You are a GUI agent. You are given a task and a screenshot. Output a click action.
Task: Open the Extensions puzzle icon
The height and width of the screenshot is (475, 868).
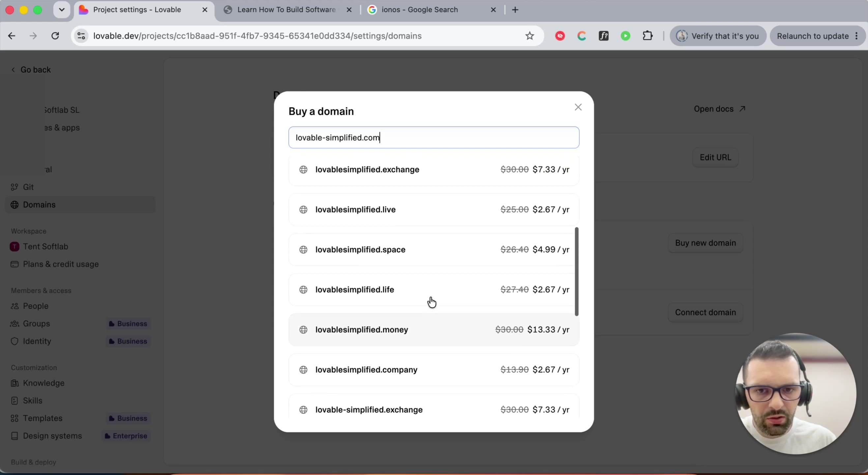[x=647, y=36]
